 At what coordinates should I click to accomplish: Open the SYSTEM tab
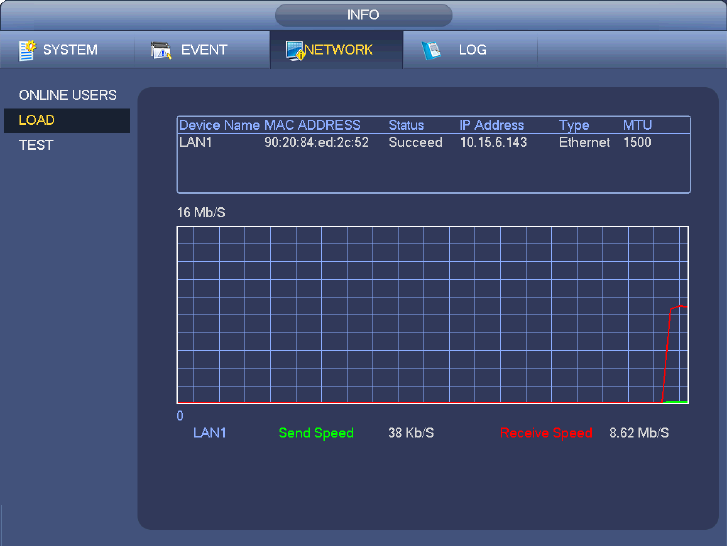coord(70,50)
